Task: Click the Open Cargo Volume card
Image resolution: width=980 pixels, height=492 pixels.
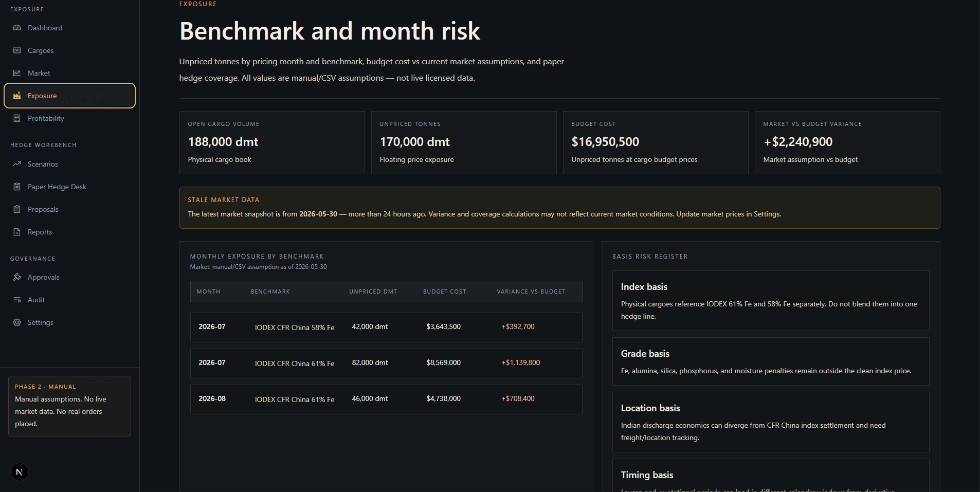Action: click(272, 142)
